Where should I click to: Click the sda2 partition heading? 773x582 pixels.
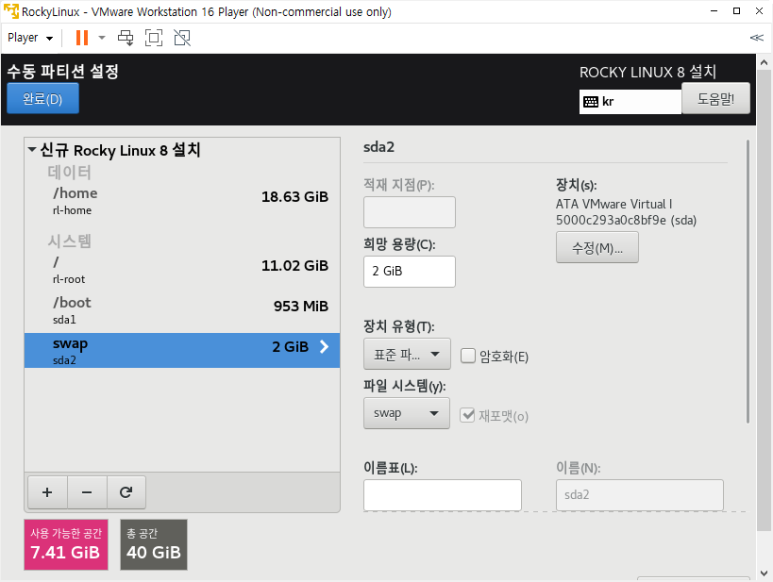pyautogui.click(x=379, y=147)
